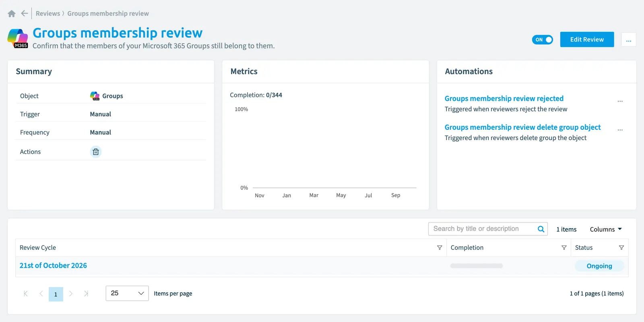The width and height of the screenshot is (644, 322).
Task: Go to next page of results
Action: 71,294
